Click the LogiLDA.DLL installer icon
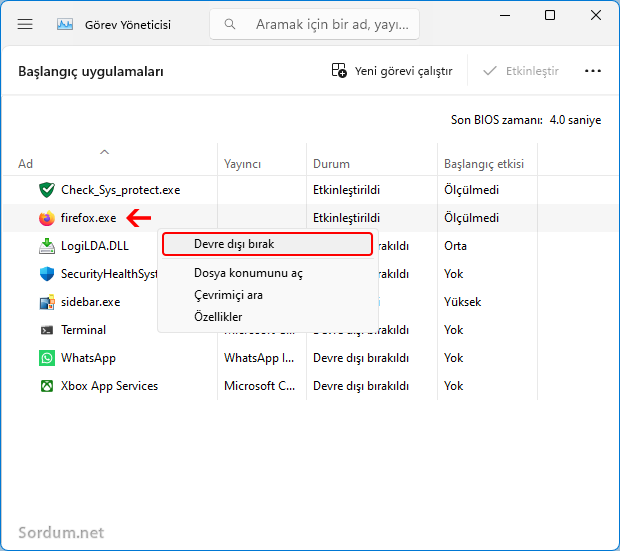Screen dimensions: 620x551 [x=47, y=246]
